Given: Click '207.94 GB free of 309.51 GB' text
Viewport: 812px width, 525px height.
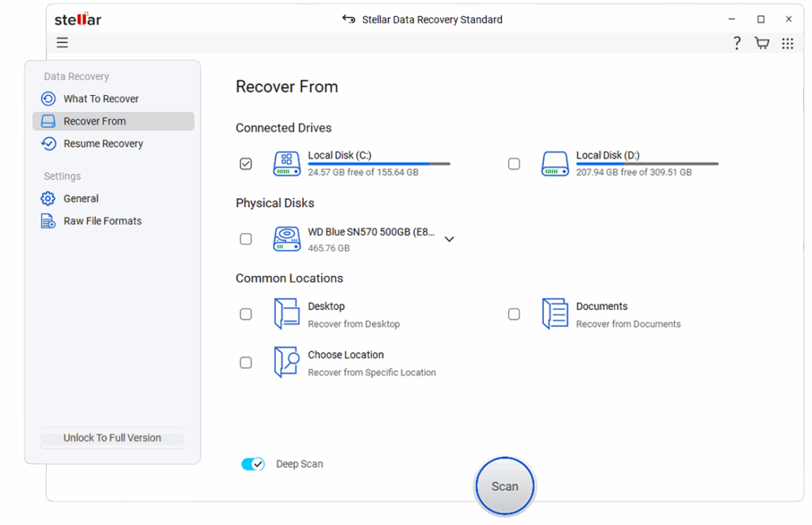Looking at the screenshot, I should coord(634,172).
